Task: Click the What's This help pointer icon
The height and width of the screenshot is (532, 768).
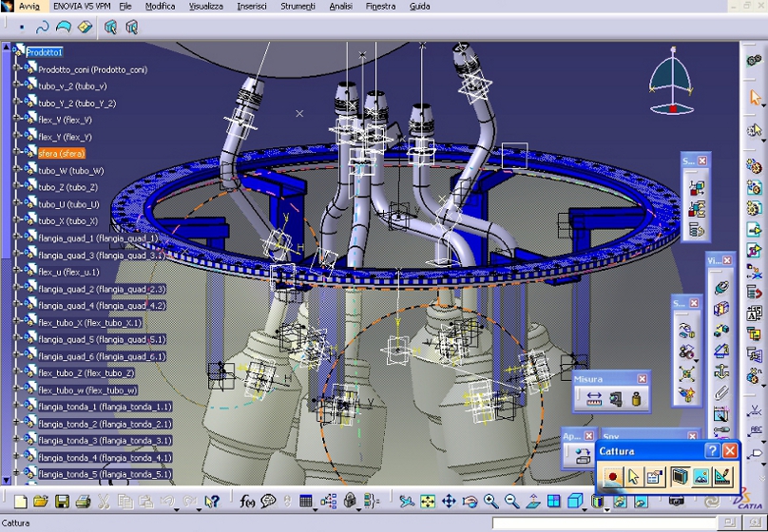Action: coord(212,502)
